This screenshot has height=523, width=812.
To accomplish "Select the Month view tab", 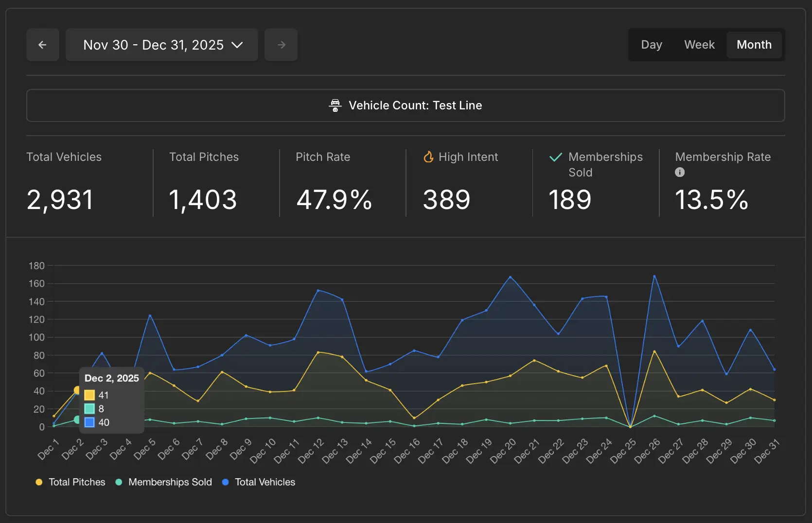I will (x=754, y=44).
